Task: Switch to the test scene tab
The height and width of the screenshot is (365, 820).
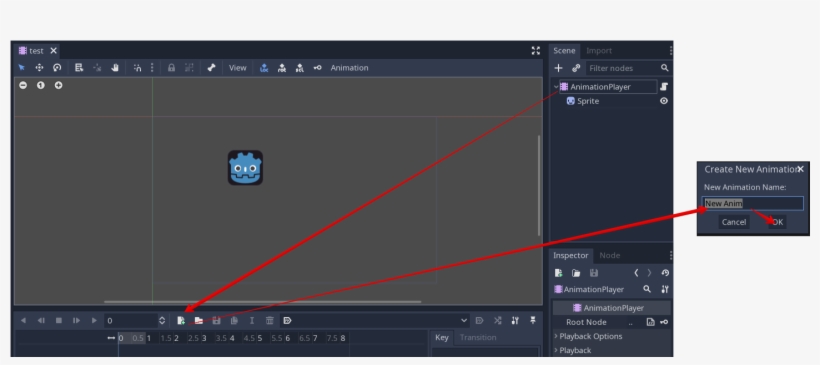Action: (36, 51)
